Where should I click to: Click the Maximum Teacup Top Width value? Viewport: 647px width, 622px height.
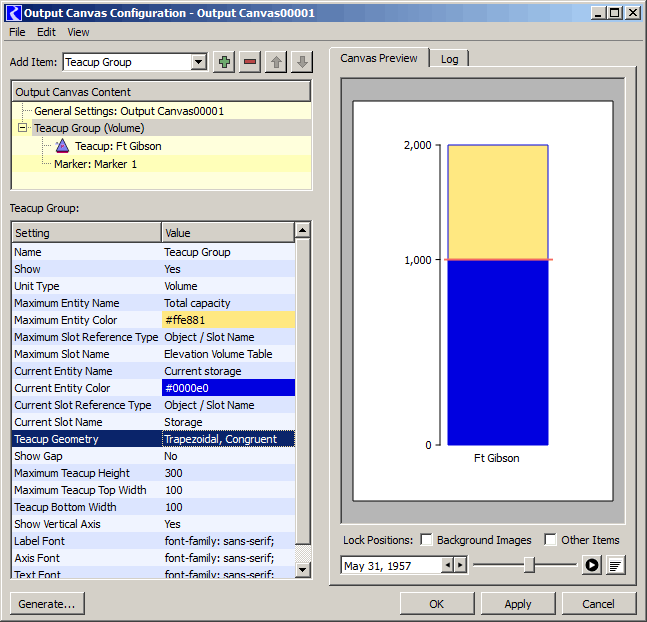(x=228, y=490)
